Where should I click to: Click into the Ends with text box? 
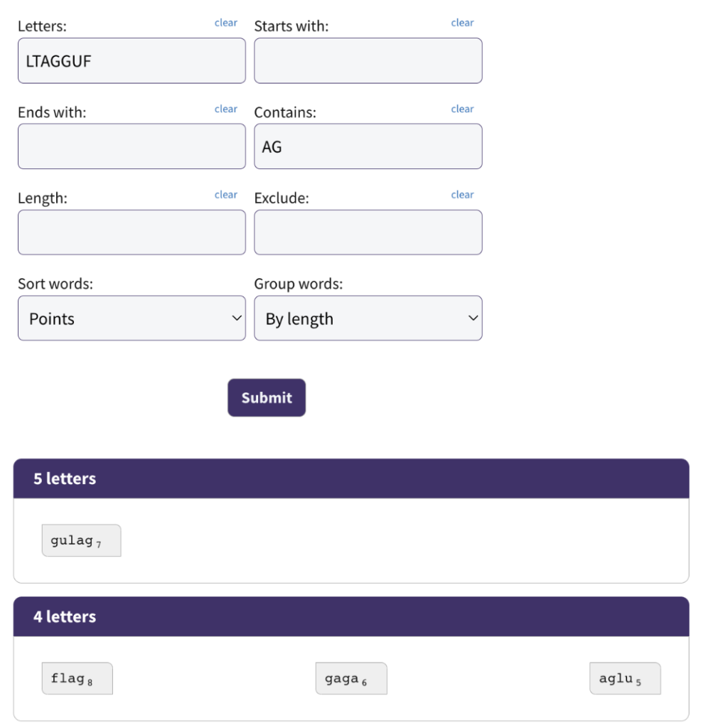point(132,146)
